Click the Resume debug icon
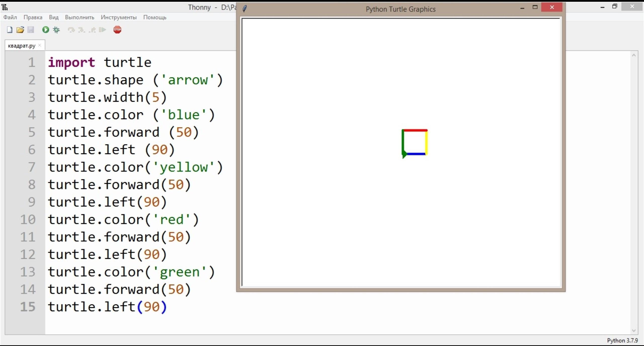Screen dimensions: 644x346 pyautogui.click(x=102, y=30)
